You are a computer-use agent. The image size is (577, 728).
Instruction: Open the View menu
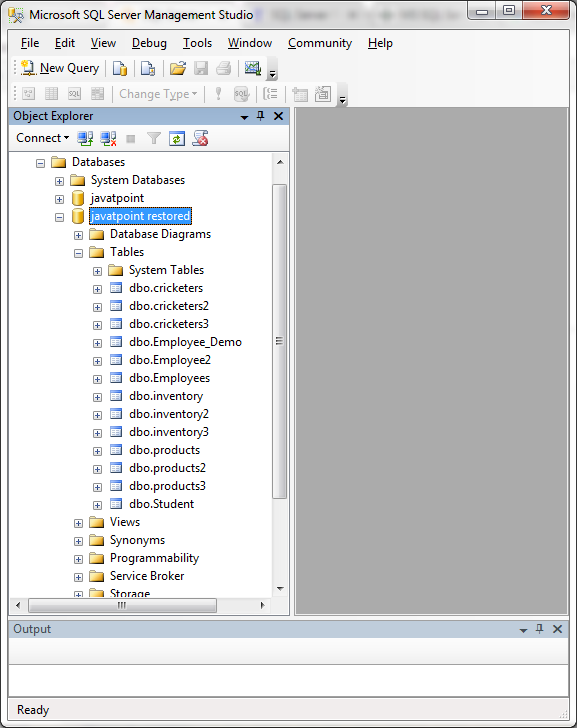103,43
